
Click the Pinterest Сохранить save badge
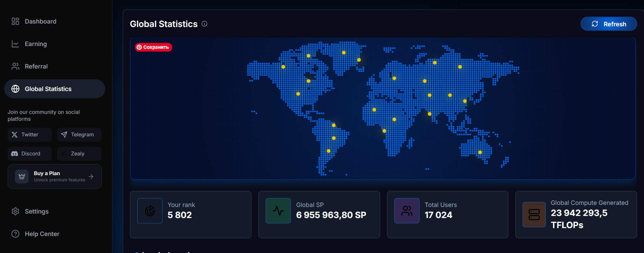click(x=154, y=47)
